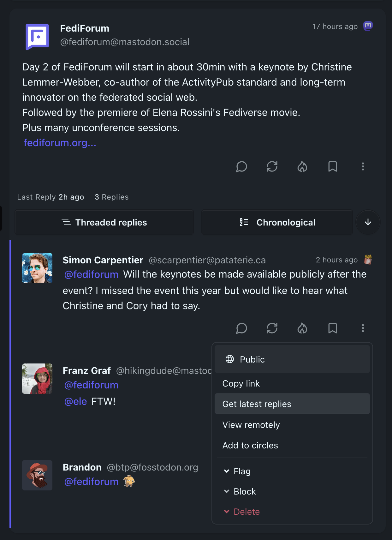Click the sort direction arrow button
Viewport: 392px width, 540px height.
coord(368,222)
